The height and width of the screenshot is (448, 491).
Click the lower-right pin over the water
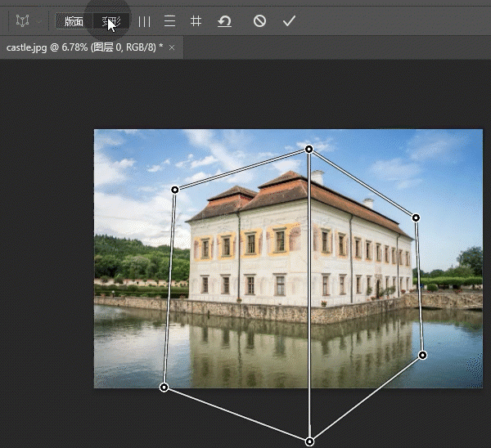point(423,355)
